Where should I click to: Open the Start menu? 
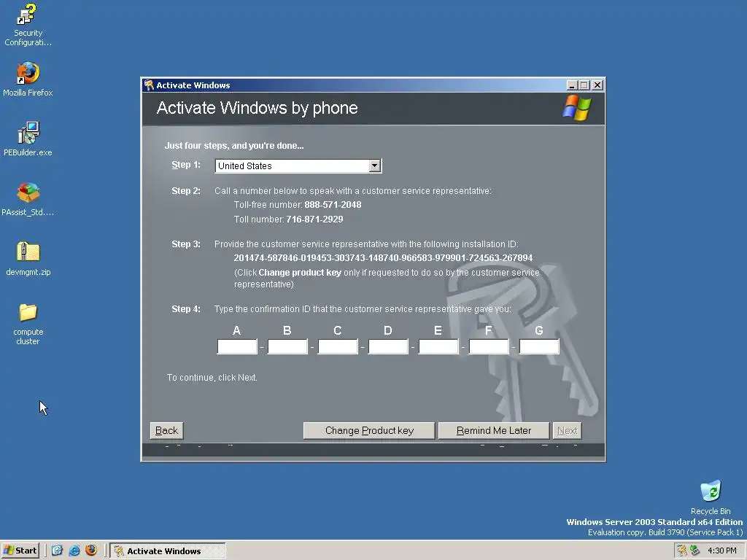click(x=20, y=551)
